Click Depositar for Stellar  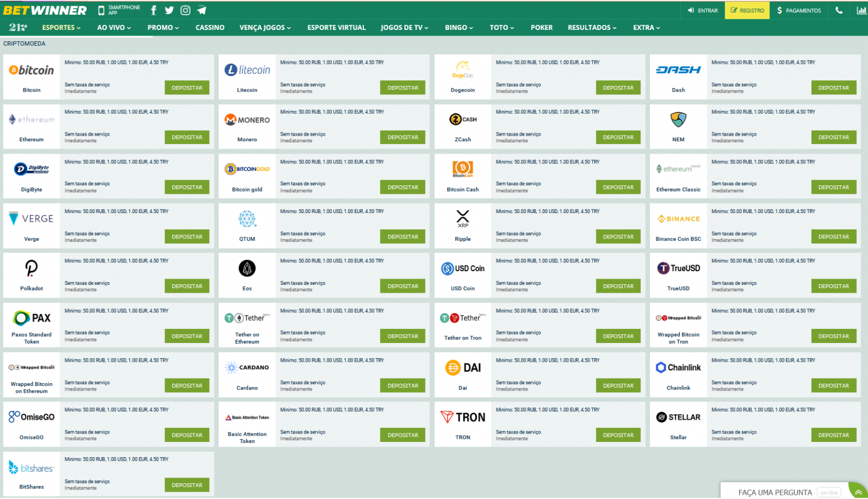(834, 435)
